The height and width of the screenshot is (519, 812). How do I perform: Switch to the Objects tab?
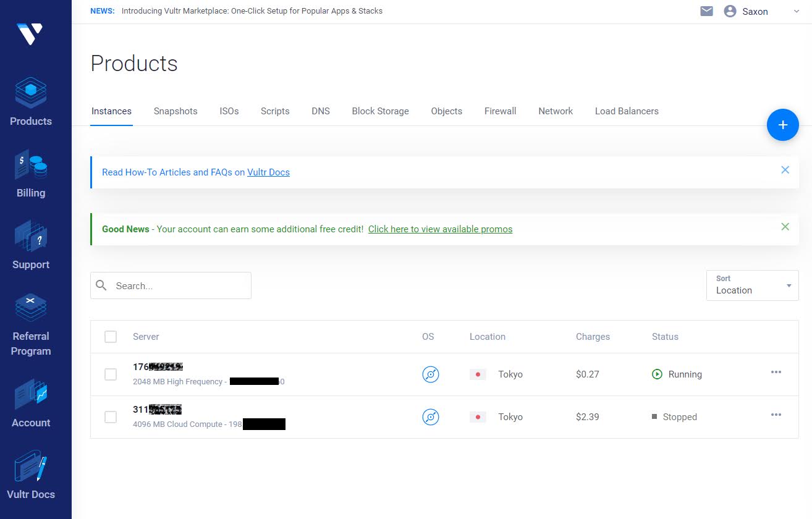coord(447,111)
